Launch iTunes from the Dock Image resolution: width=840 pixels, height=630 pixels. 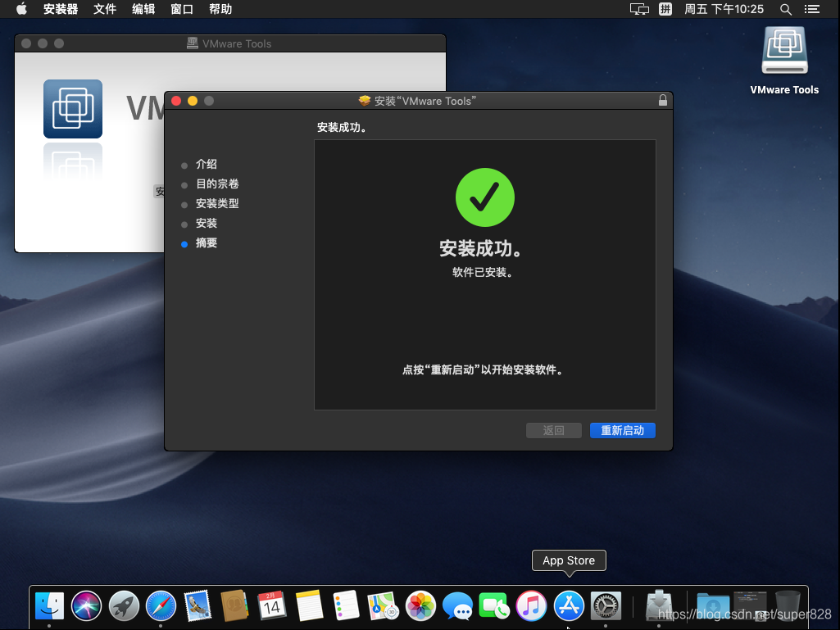pos(532,606)
